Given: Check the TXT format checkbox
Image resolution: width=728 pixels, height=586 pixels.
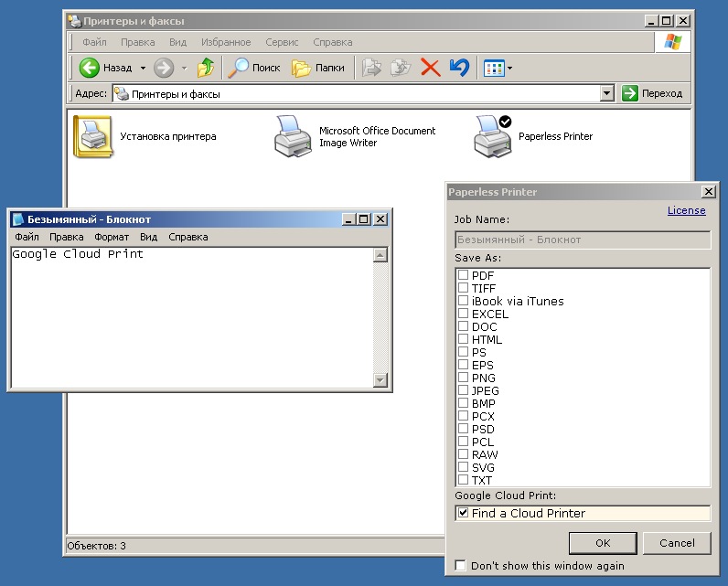Looking at the screenshot, I should pos(463,479).
